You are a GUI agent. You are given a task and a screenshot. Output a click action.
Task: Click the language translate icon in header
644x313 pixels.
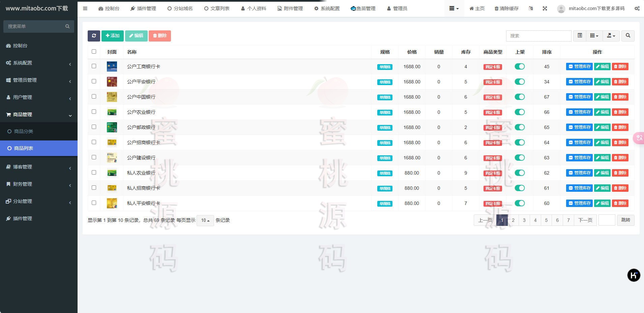(531, 8)
